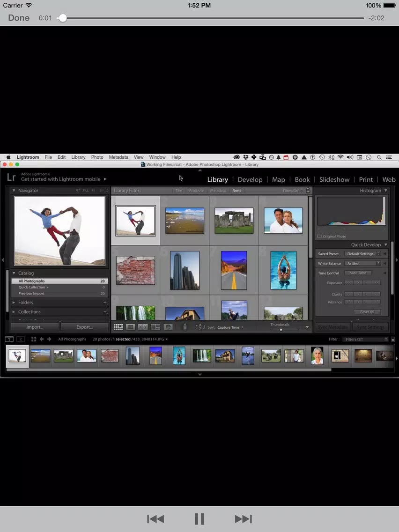Click the Dropbox icon in the menu bar

(x=246, y=157)
